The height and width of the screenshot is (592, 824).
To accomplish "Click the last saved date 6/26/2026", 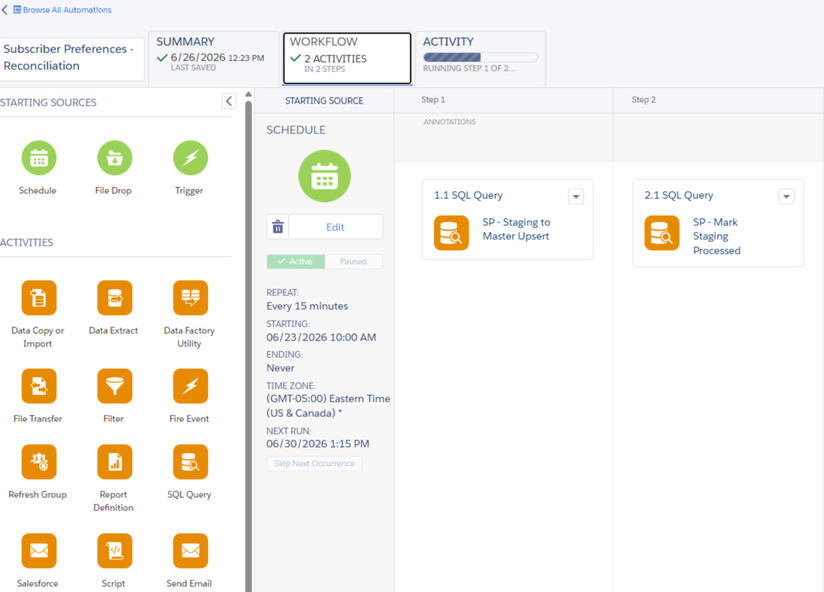I will (x=198, y=57).
